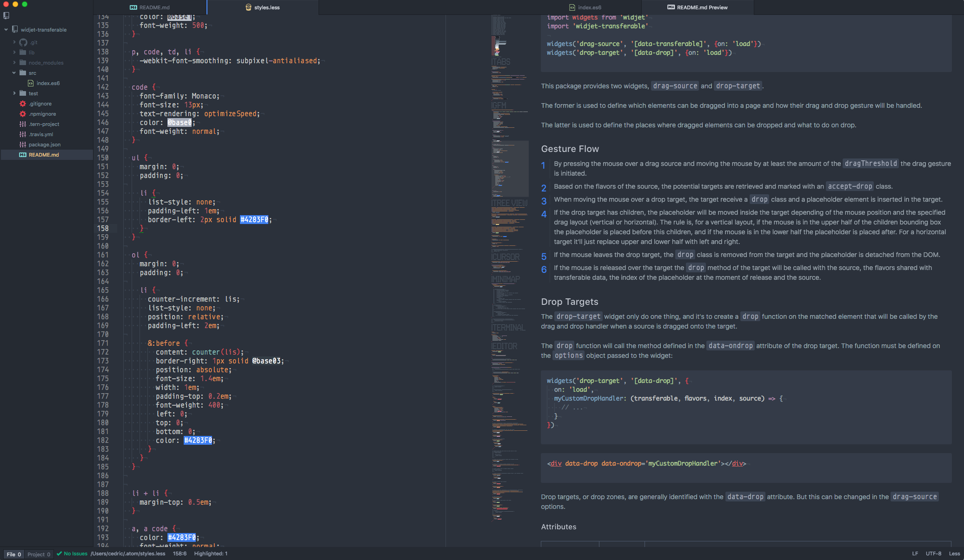Image resolution: width=964 pixels, height=560 pixels.
Task: Click the #4283F0 color highlight on line 157
Action: (x=254, y=220)
